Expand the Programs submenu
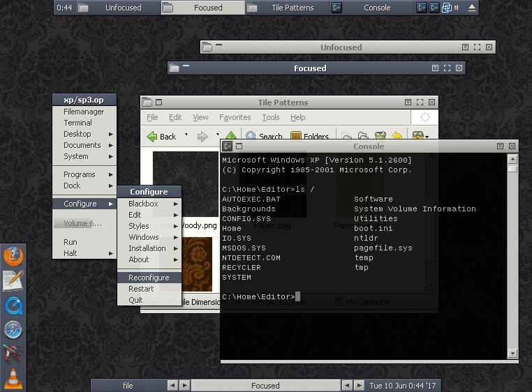 pyautogui.click(x=84, y=174)
